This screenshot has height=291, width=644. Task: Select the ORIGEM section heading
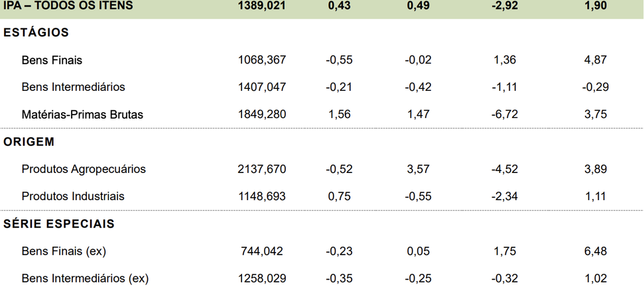coord(29,142)
